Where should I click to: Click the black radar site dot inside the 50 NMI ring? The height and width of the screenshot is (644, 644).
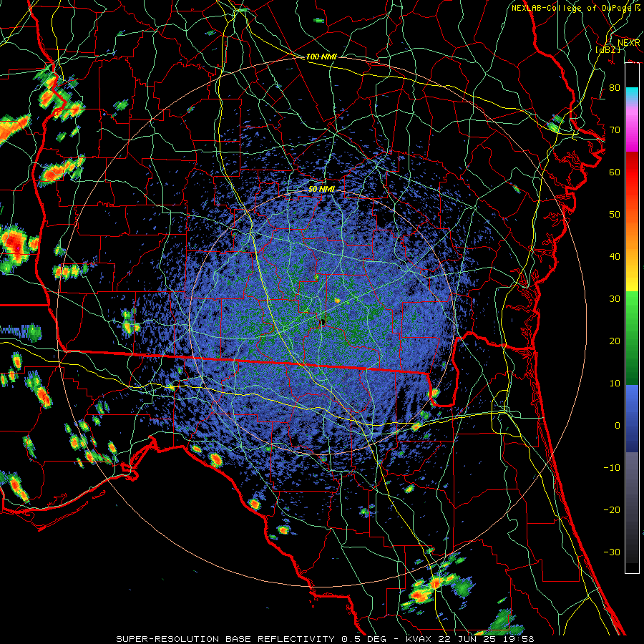coord(323,322)
